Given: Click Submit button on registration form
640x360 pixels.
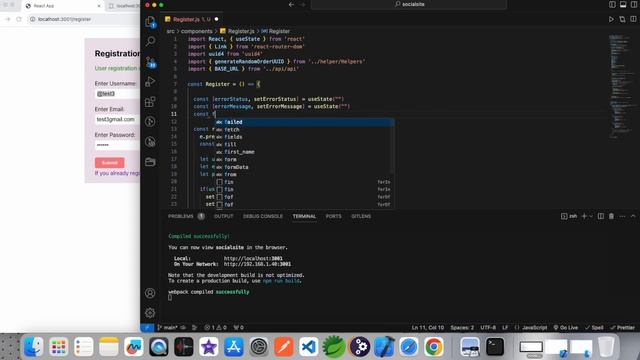Looking at the screenshot, I should (x=109, y=162).
